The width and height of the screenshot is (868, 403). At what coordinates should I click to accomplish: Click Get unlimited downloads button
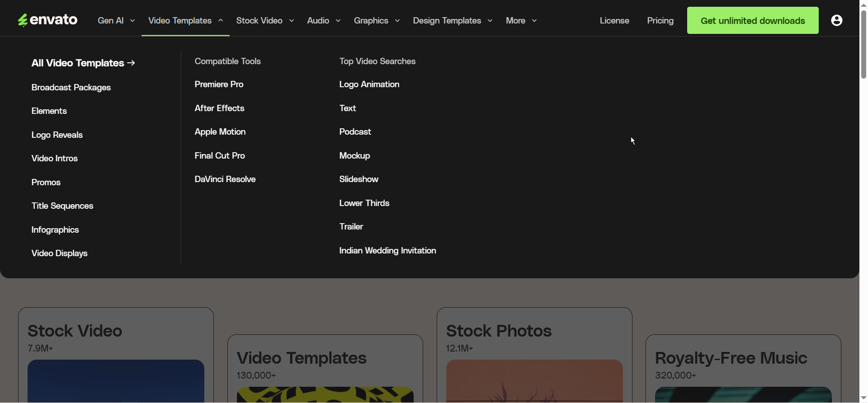[x=752, y=21]
